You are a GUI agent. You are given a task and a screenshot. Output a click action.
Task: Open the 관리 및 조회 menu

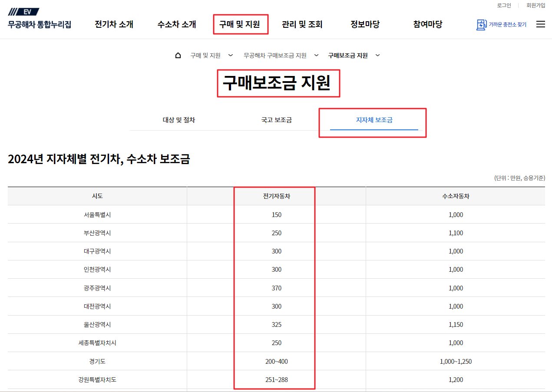click(x=302, y=25)
